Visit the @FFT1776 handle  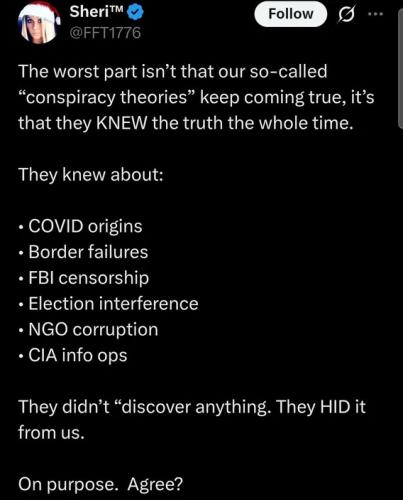tap(105, 33)
